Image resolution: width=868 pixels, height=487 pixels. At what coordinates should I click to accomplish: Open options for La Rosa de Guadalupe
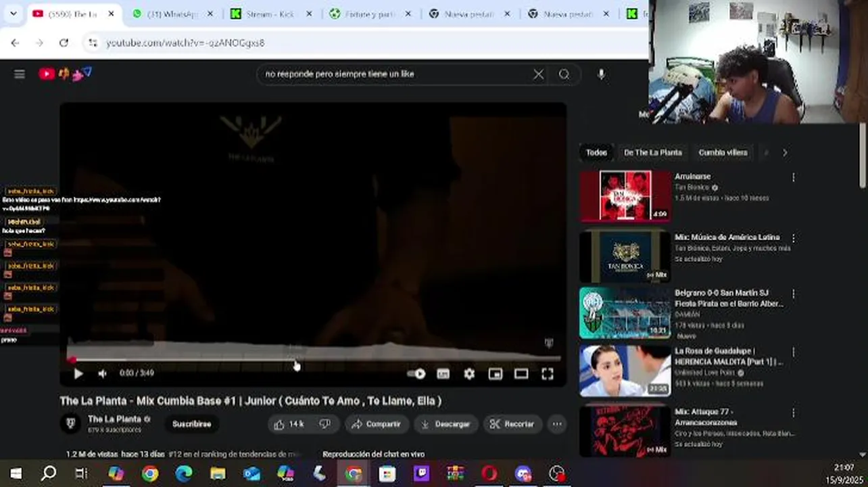point(793,352)
